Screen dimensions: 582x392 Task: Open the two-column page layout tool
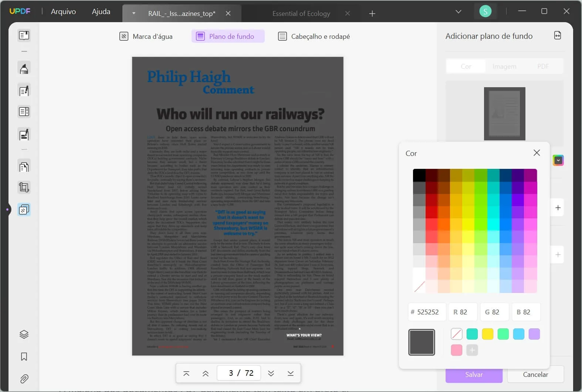point(24,112)
